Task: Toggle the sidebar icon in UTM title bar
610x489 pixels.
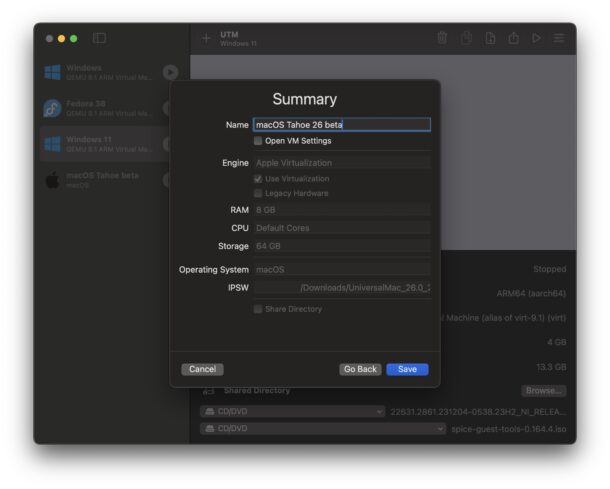Action: pos(99,38)
